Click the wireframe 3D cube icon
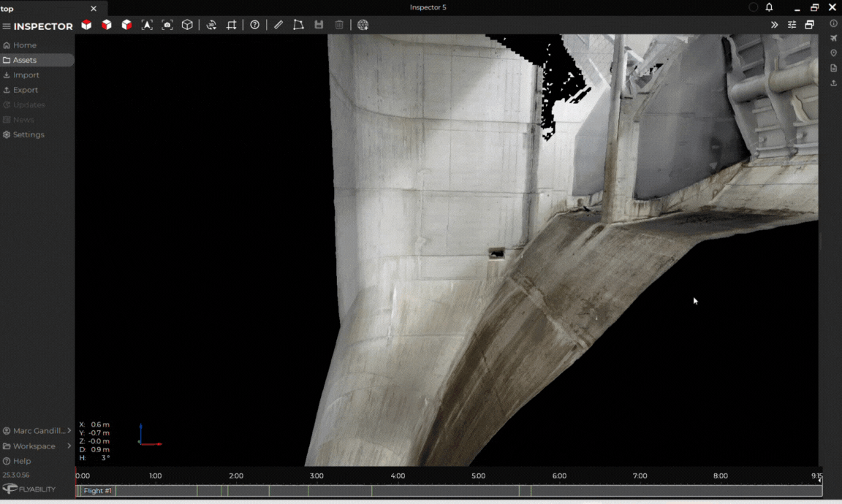The image size is (842, 504). 187,25
